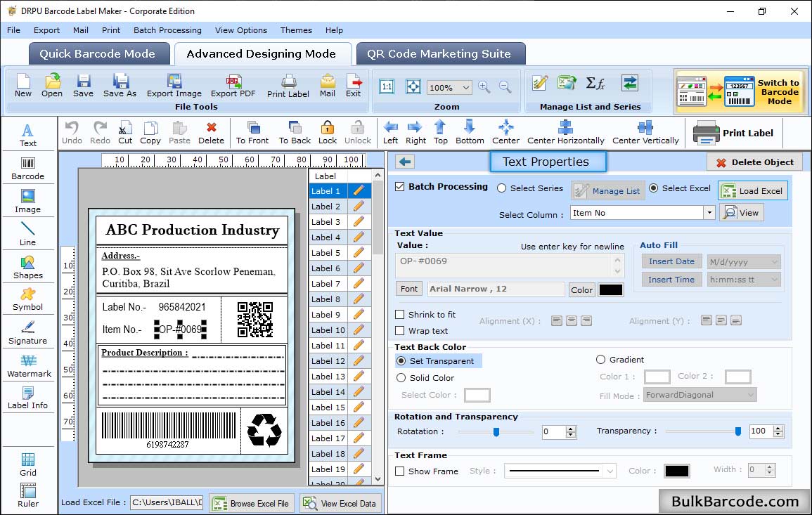Create a new label with New icon
Viewport: 812px width, 515px height.
[22, 86]
